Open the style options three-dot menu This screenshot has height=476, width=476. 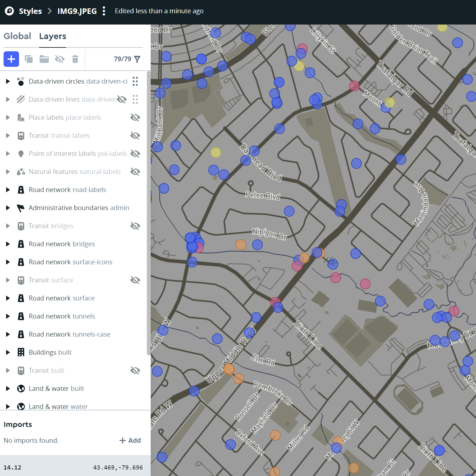pyautogui.click(x=104, y=11)
